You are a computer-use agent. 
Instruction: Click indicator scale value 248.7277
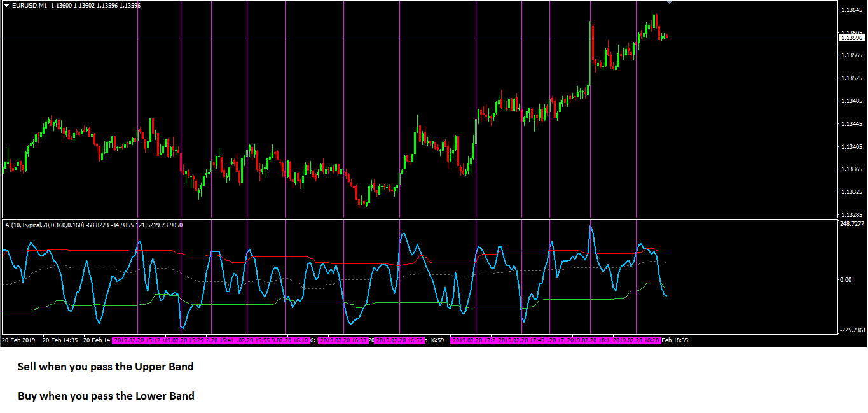(852, 224)
